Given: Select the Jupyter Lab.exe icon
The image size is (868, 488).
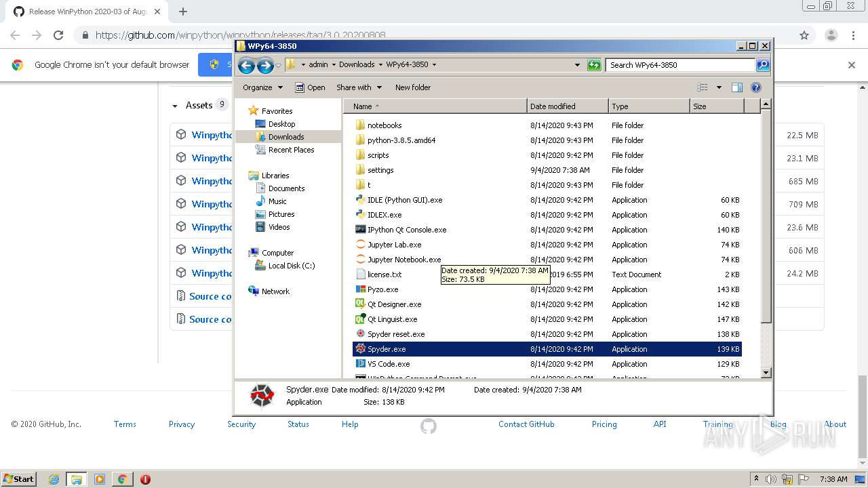Looking at the screenshot, I should tap(361, 245).
